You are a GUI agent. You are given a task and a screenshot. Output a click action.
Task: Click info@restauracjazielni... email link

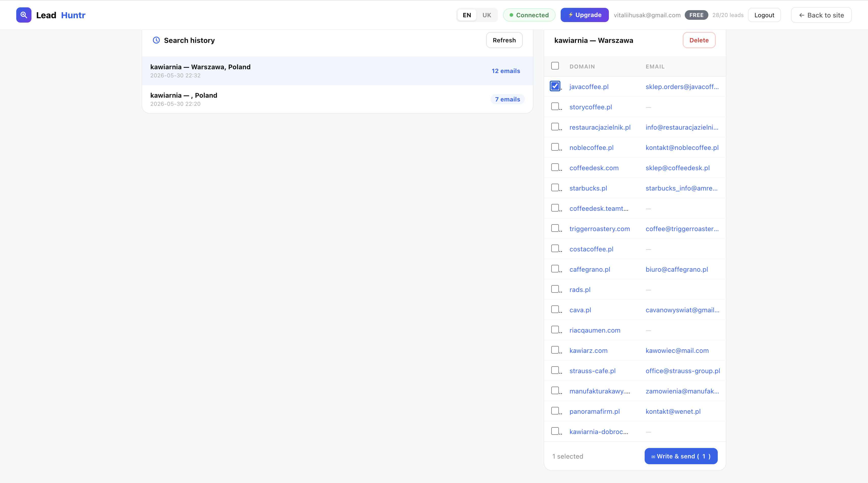pyautogui.click(x=682, y=127)
